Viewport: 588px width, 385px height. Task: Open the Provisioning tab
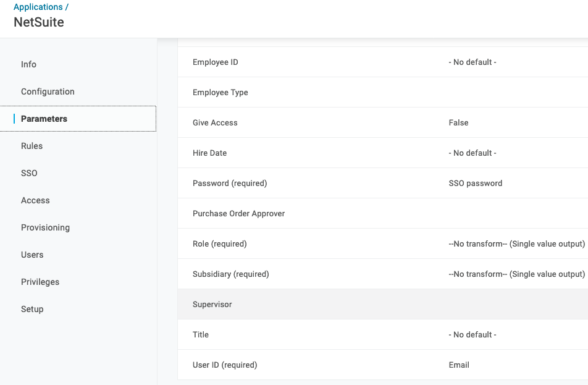pos(45,227)
